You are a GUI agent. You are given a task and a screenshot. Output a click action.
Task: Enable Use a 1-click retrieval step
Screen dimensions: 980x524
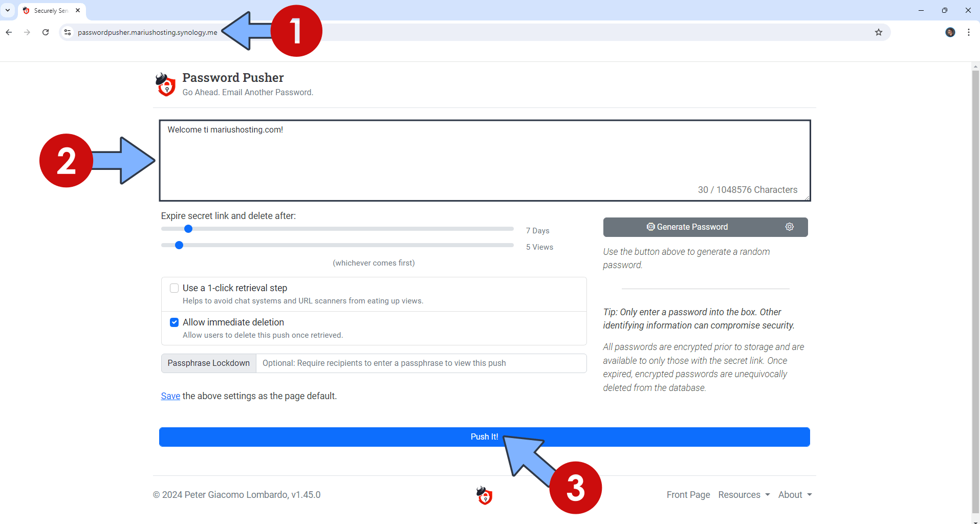tap(175, 288)
